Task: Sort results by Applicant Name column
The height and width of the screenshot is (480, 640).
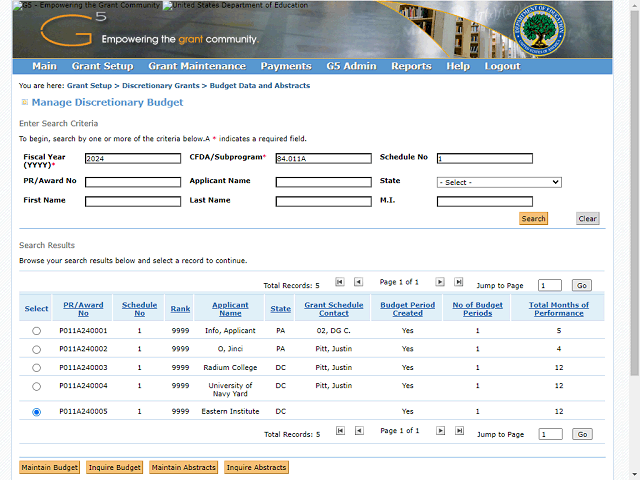Action: [x=232, y=309]
